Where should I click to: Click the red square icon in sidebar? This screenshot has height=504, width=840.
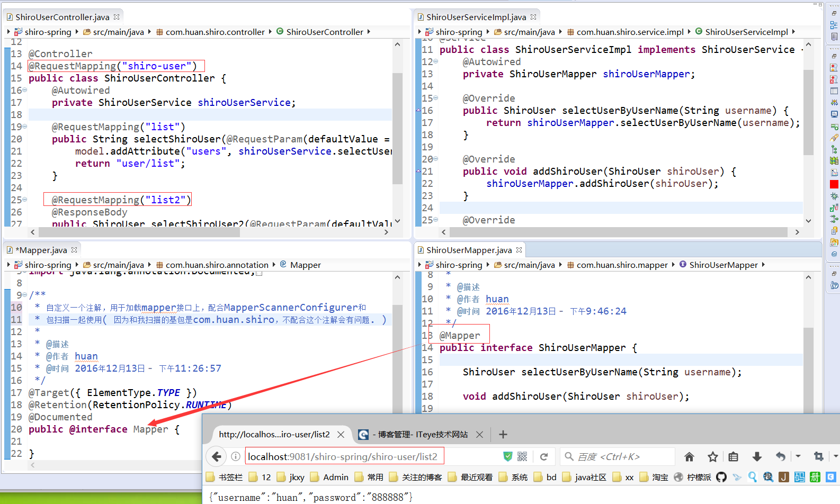tap(834, 184)
